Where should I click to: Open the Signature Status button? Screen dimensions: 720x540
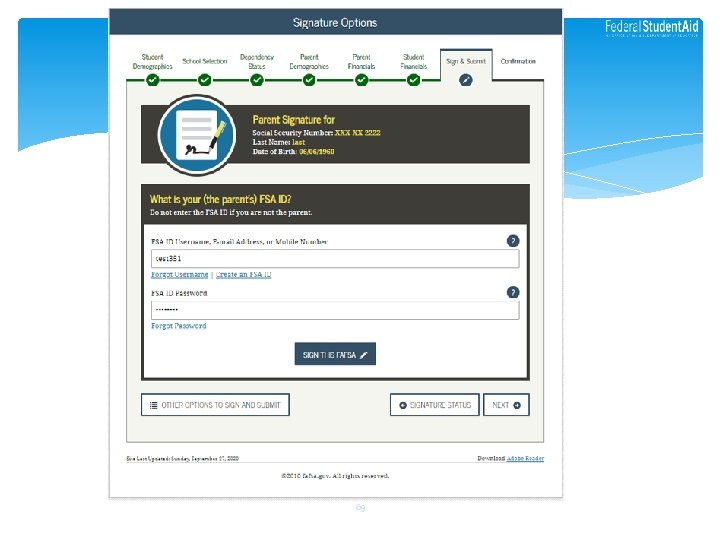point(434,405)
